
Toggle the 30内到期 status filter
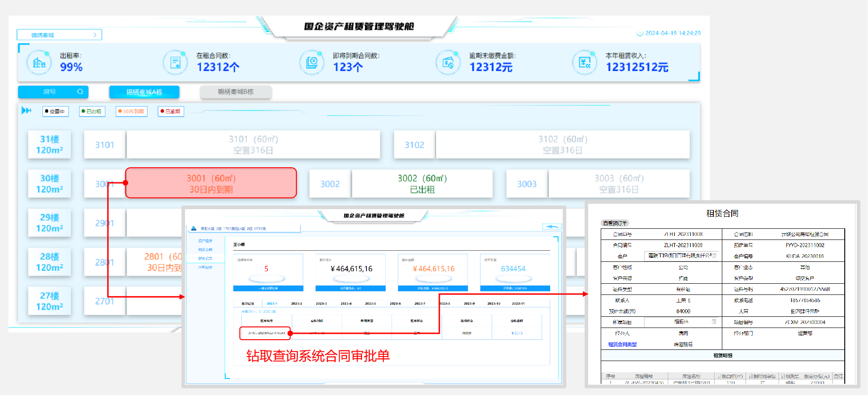131,111
